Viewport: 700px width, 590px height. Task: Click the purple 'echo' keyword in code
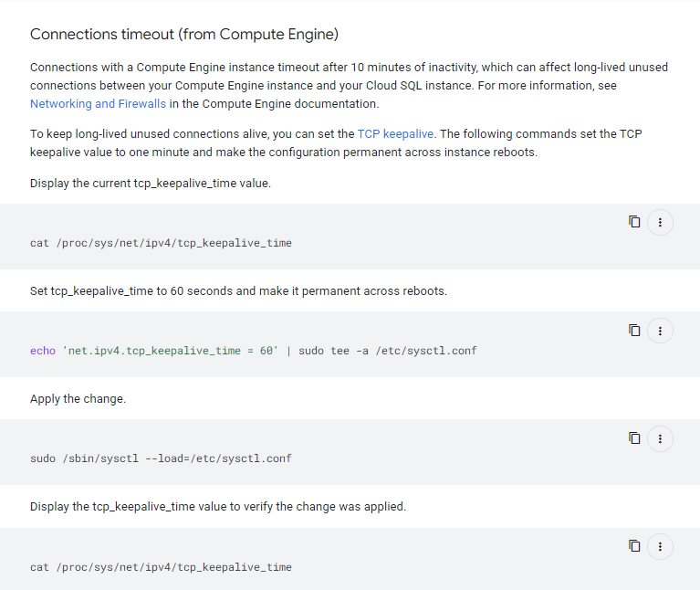(x=43, y=351)
